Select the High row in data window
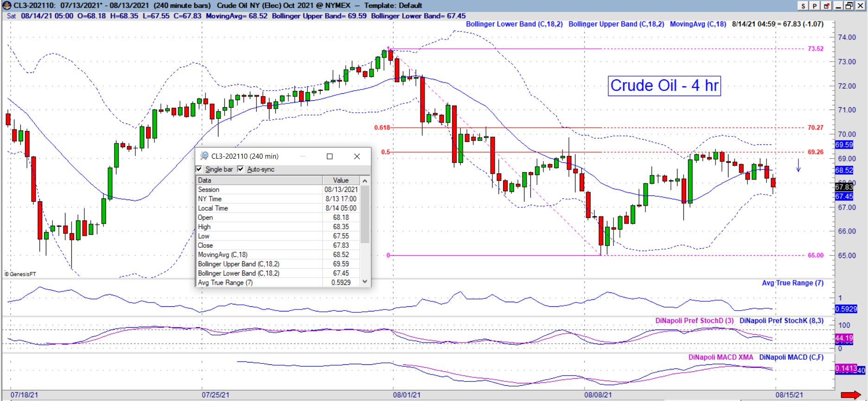 click(278, 226)
